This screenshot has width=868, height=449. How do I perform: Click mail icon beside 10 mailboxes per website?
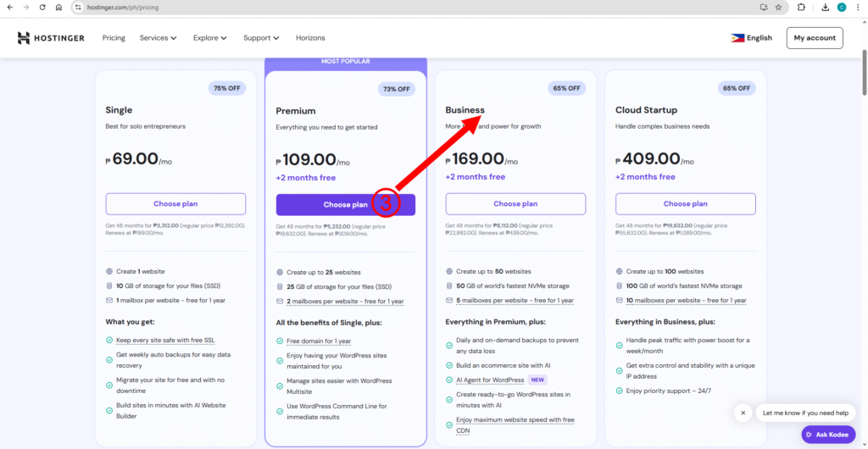point(619,300)
